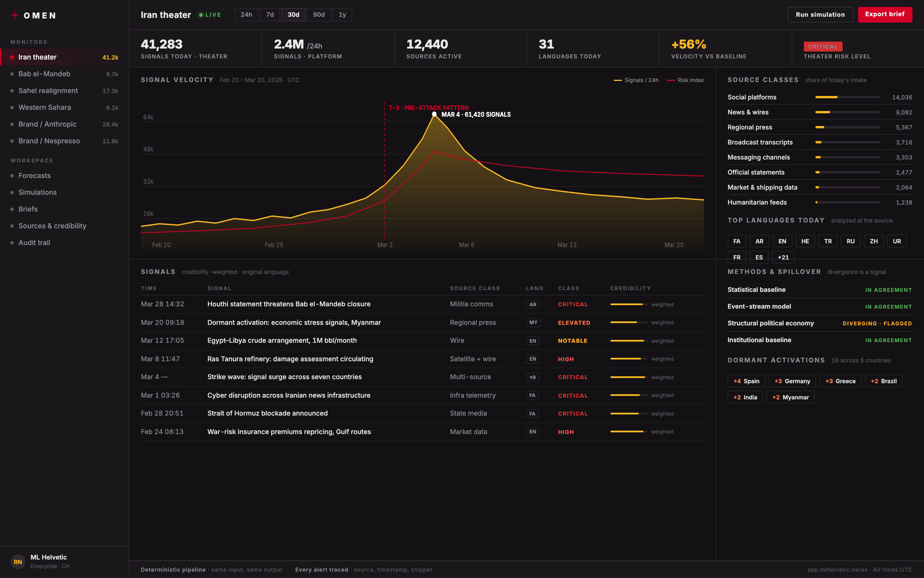Screen dimensions: 924x578
Task: Click credibility bar for Hormuz blockade row
Action: coord(629,414)
